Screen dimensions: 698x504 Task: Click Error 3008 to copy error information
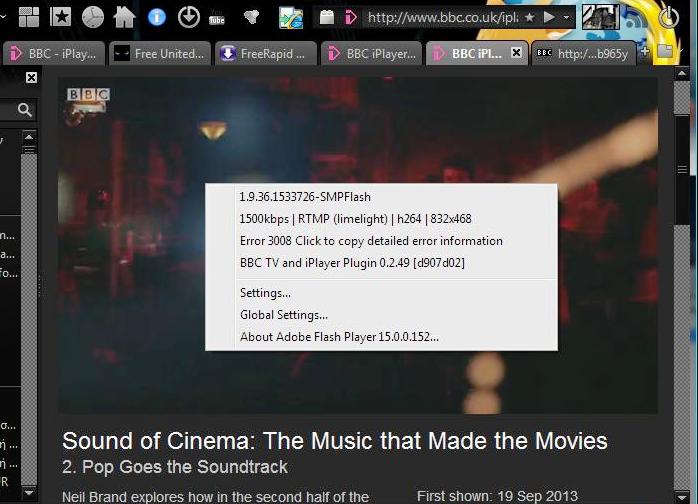coord(371,241)
